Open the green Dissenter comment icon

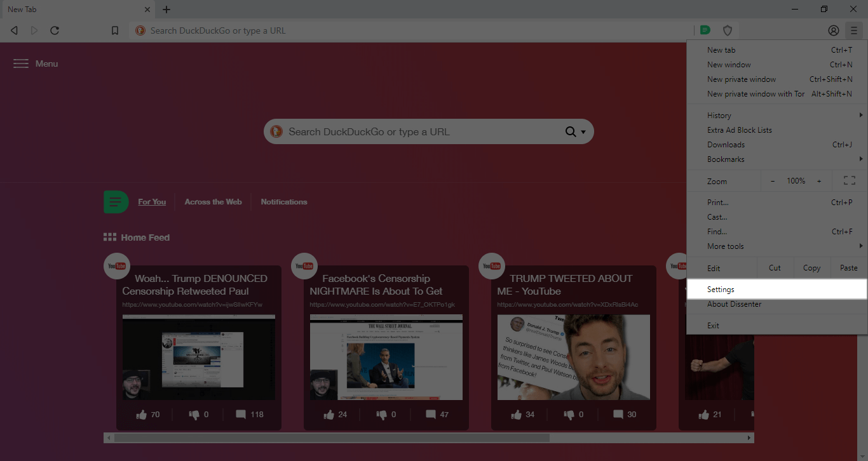point(705,30)
